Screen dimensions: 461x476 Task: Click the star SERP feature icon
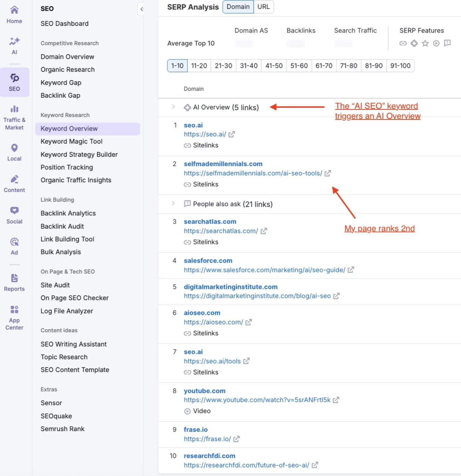tap(425, 43)
